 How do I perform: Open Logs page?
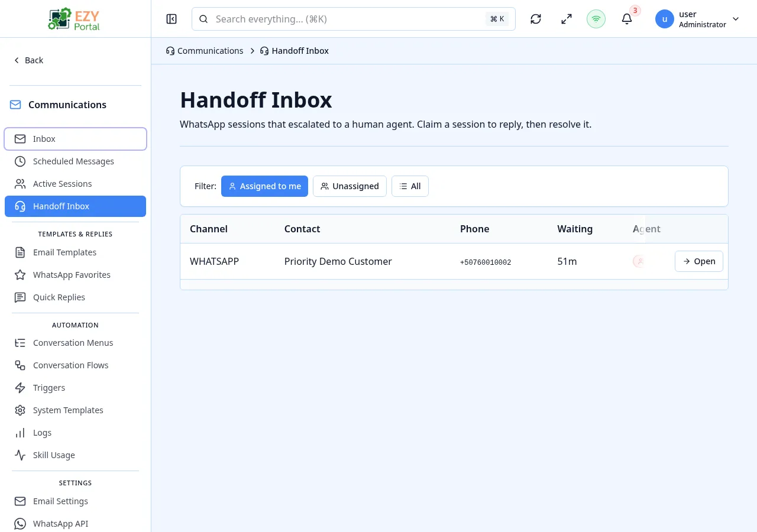coord(75,433)
